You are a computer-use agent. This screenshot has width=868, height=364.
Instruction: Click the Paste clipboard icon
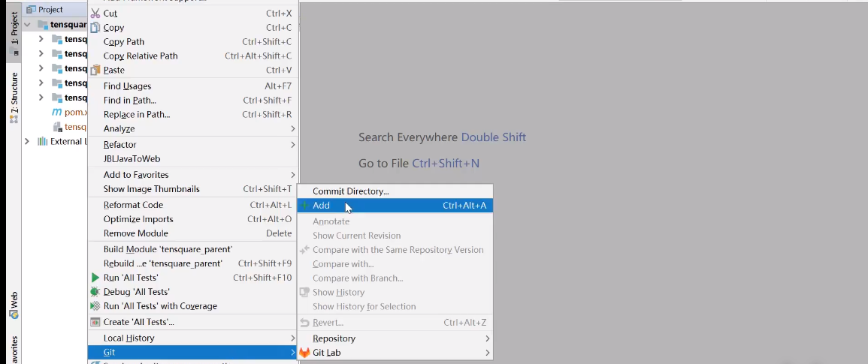[95, 70]
